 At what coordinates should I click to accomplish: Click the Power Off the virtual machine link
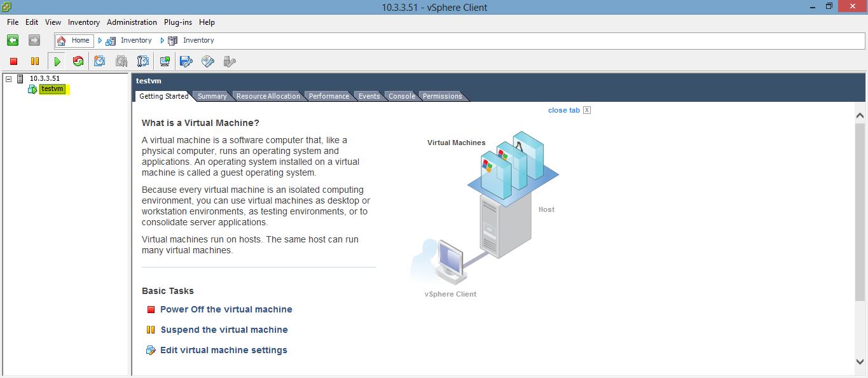(226, 309)
